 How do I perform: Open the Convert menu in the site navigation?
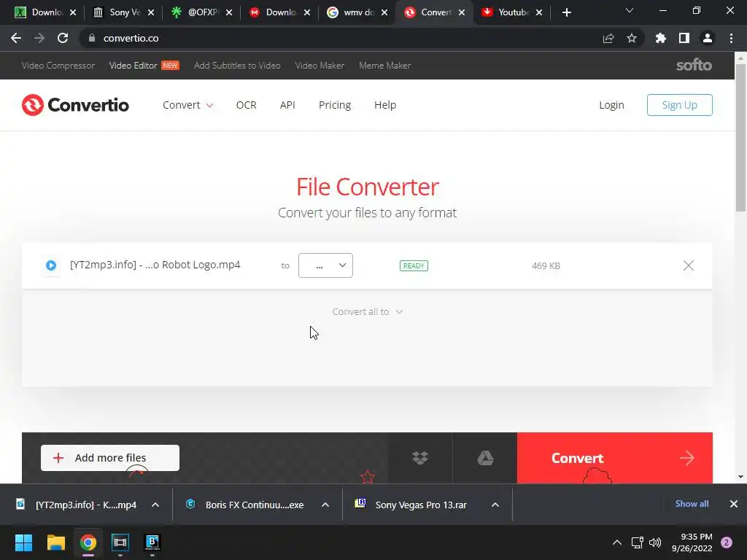[187, 105]
